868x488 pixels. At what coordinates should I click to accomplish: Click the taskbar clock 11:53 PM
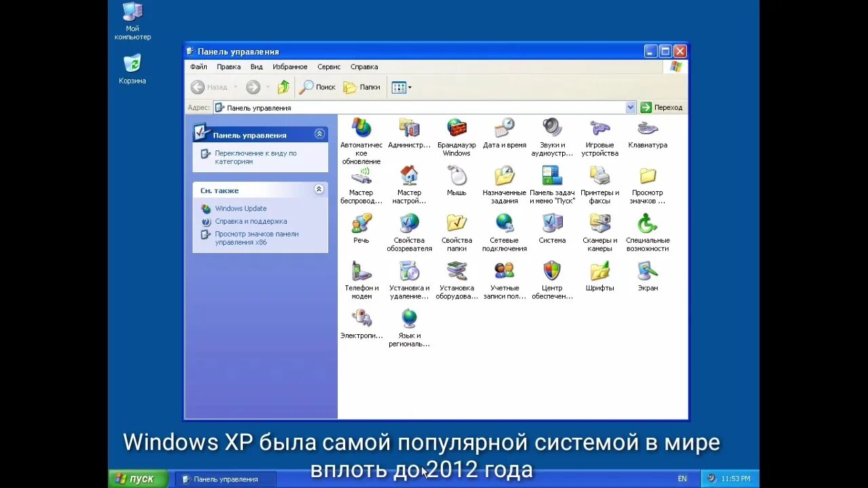(736, 479)
